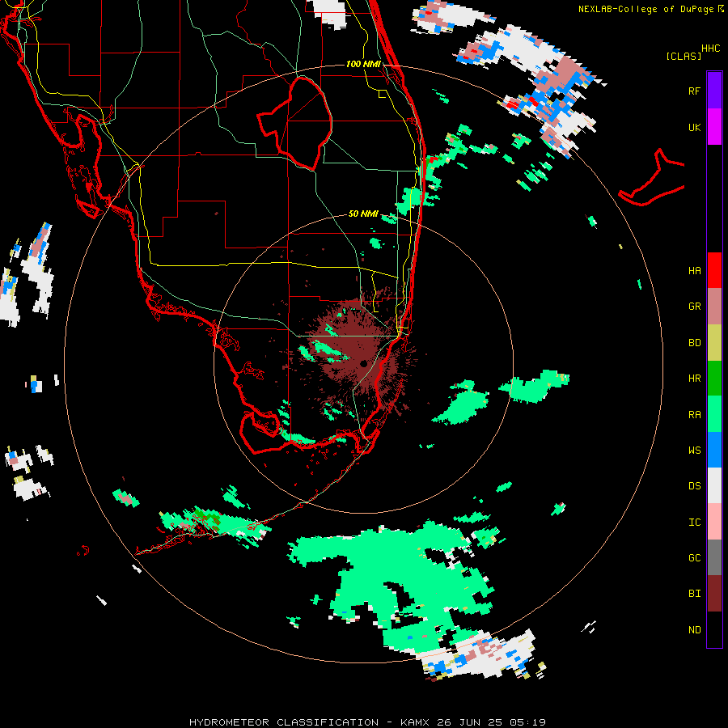Click the RF purple legend swatch

coord(714,91)
